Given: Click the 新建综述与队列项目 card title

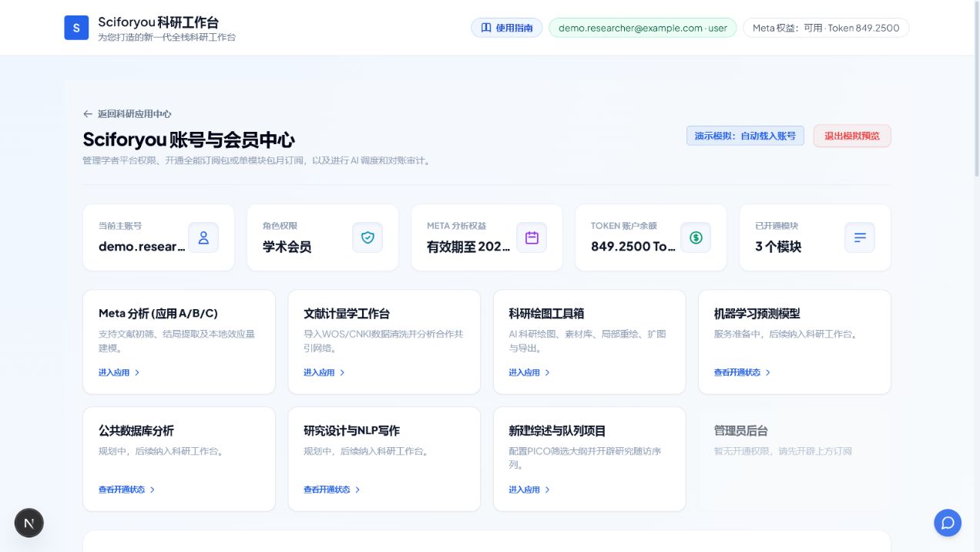Looking at the screenshot, I should (x=557, y=431).
